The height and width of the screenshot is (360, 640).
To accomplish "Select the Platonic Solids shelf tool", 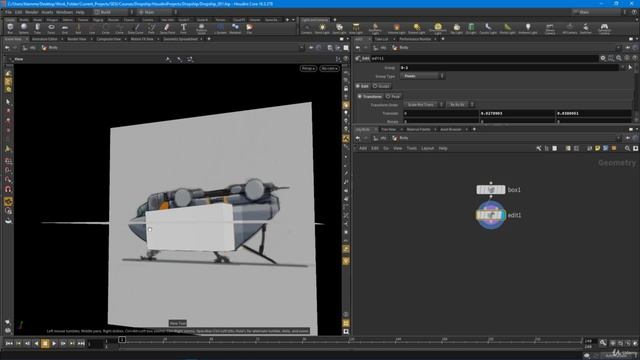I will coord(201,28).
